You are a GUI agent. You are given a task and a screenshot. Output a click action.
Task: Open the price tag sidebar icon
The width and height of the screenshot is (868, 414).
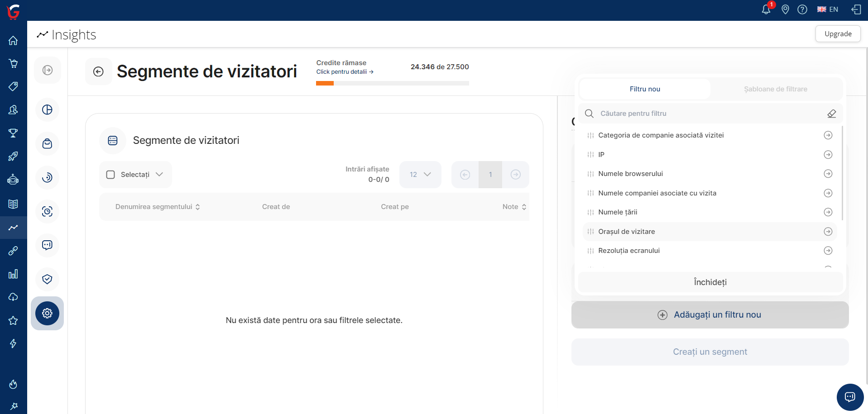(13, 86)
